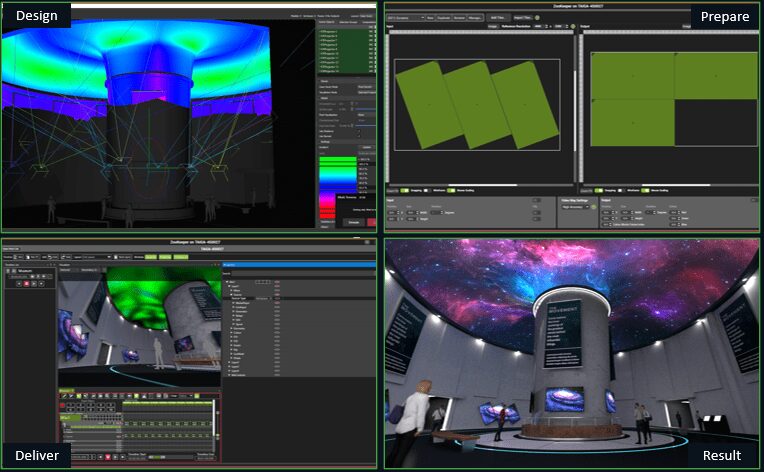Click the Properties search field
Viewport: 764px width, 472px height.
(x=303, y=274)
